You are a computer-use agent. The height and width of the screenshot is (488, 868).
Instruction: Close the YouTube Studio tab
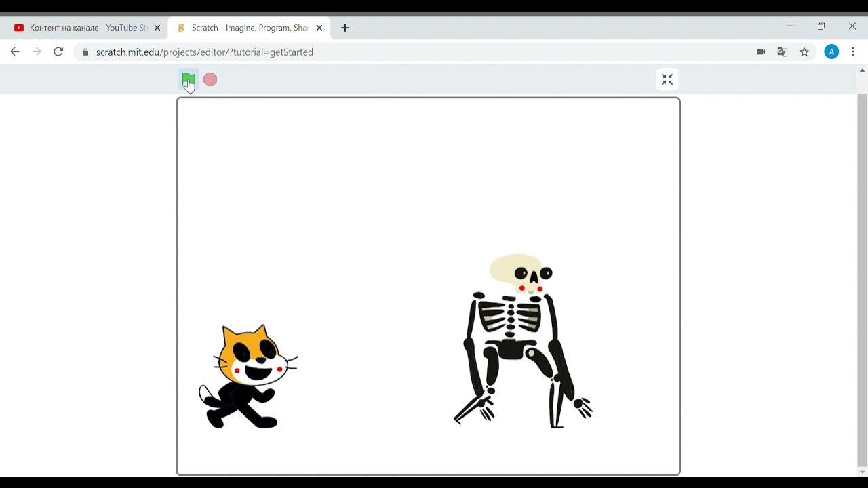tap(157, 28)
